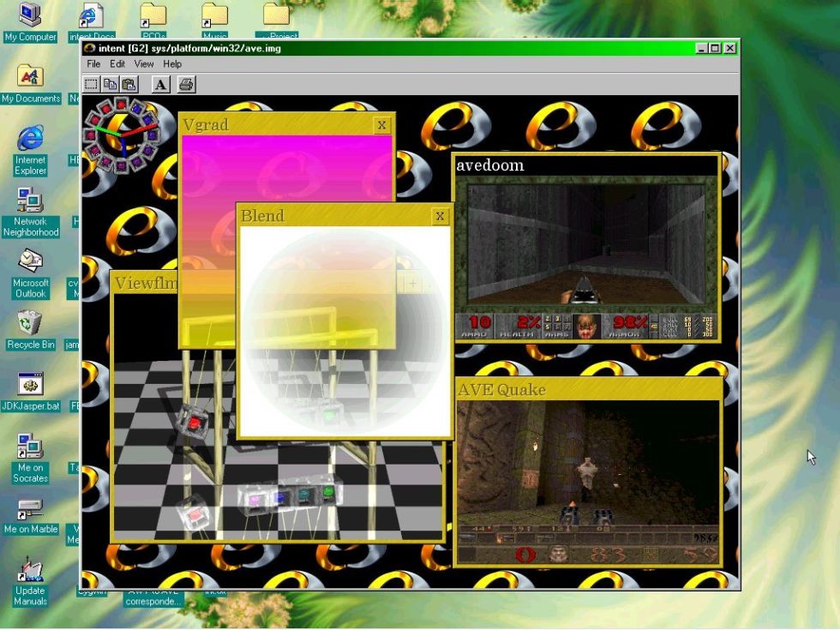Open the Help menu
This screenshot has height=630, width=840.
point(171,63)
